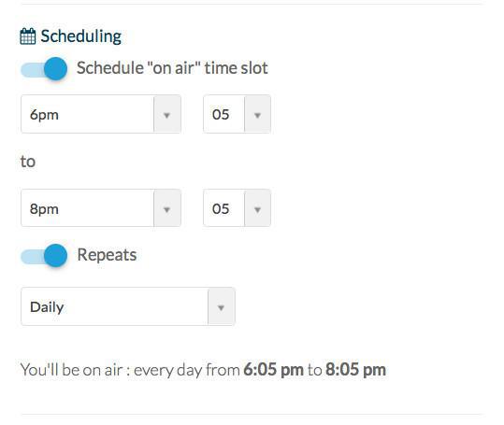Click the Scheduling calendar icon
Viewport: 504px width, 425px height.
[28, 36]
